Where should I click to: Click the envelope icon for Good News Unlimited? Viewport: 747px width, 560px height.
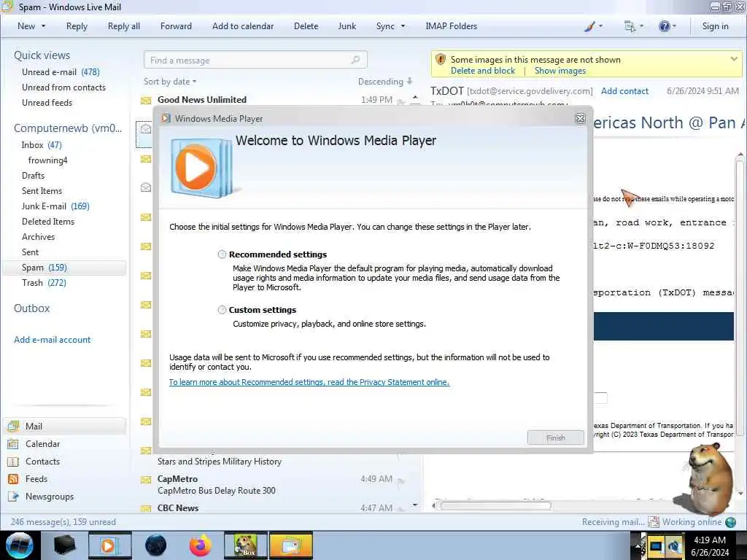point(146,101)
